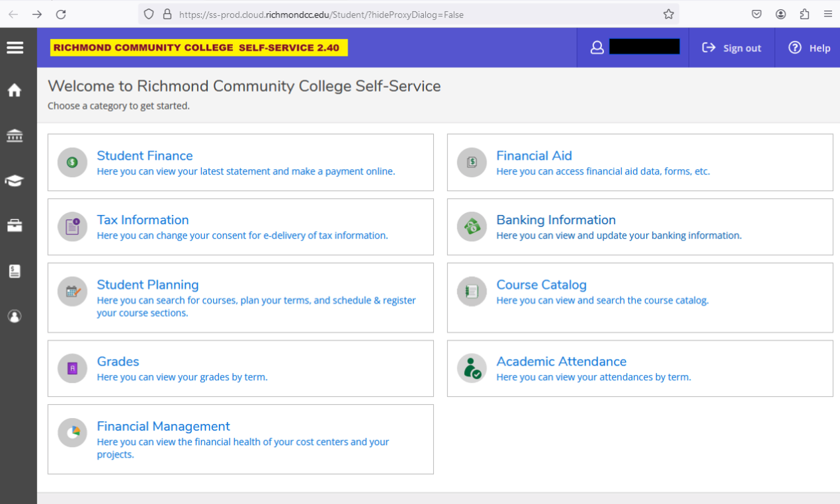Open the Student Planning link
The height and width of the screenshot is (504, 840).
pyautogui.click(x=147, y=285)
